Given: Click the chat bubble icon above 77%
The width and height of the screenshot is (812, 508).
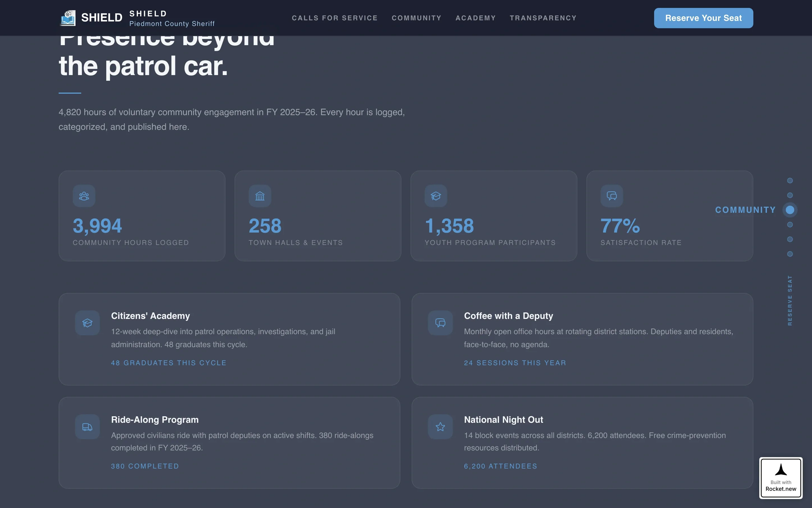Looking at the screenshot, I should (612, 196).
